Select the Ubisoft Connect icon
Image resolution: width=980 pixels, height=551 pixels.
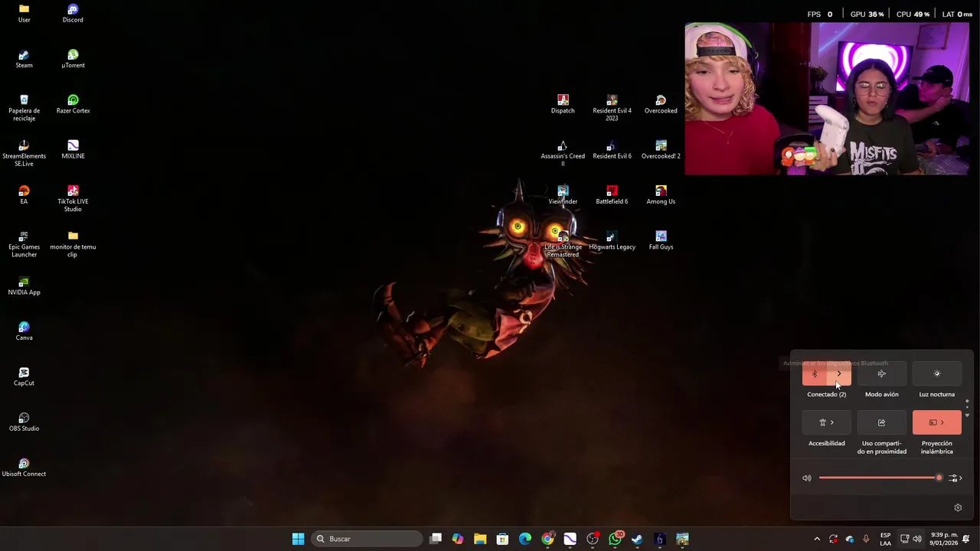[24, 467]
